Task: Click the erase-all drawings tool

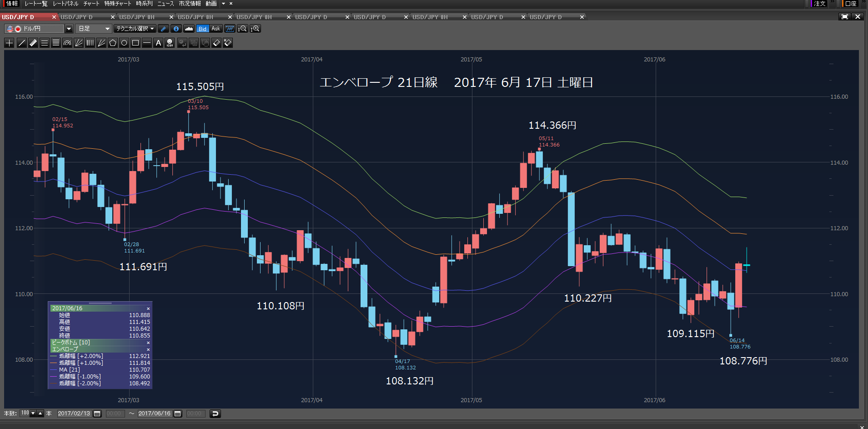Action: (228, 43)
